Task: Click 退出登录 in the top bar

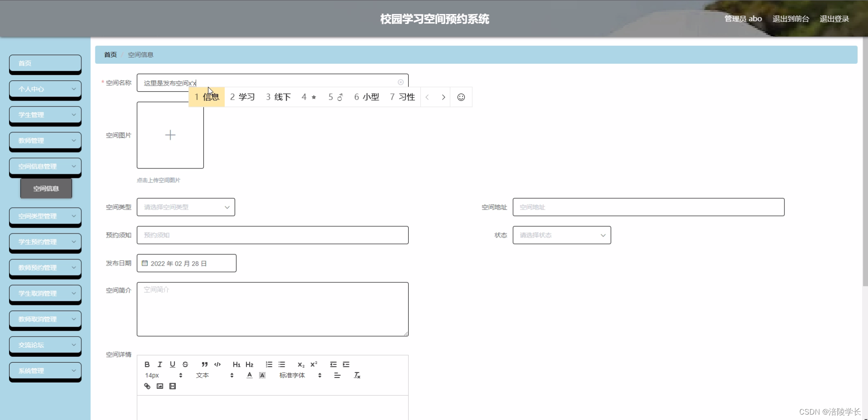Action: pos(834,19)
